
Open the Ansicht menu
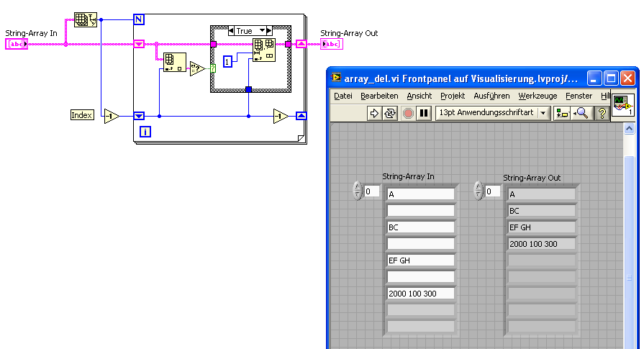click(x=419, y=96)
